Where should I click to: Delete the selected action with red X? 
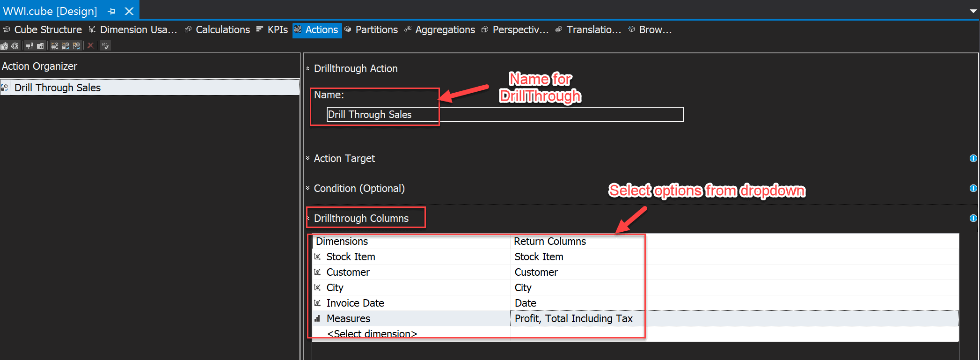(90, 46)
